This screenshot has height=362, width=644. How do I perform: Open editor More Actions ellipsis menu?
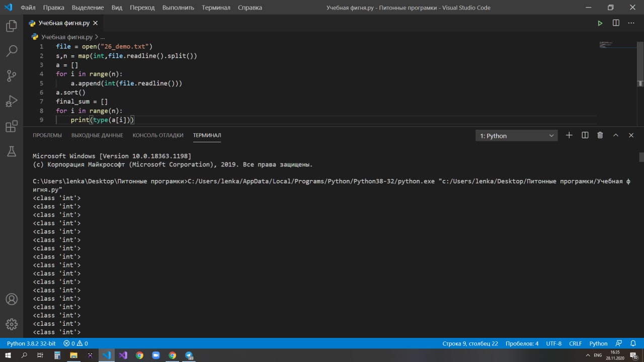631,23
